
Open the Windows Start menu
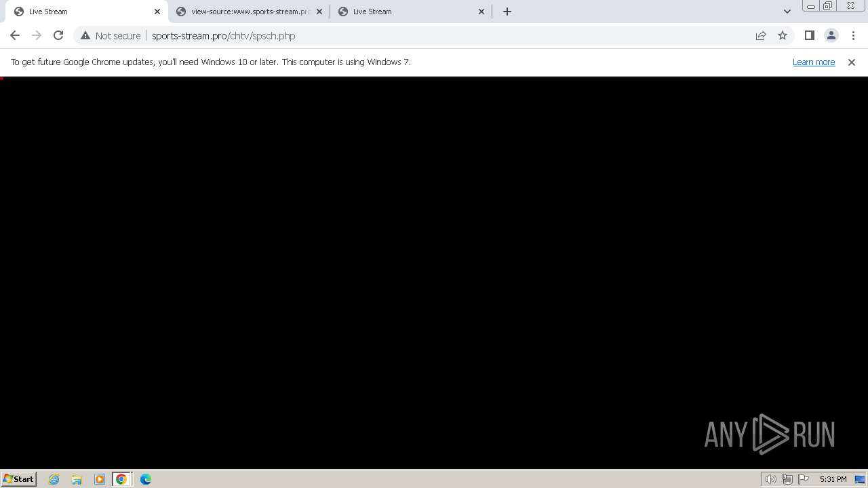[x=19, y=479]
